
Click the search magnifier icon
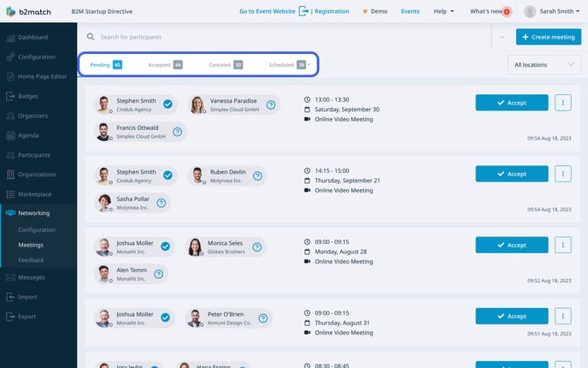[x=91, y=37]
